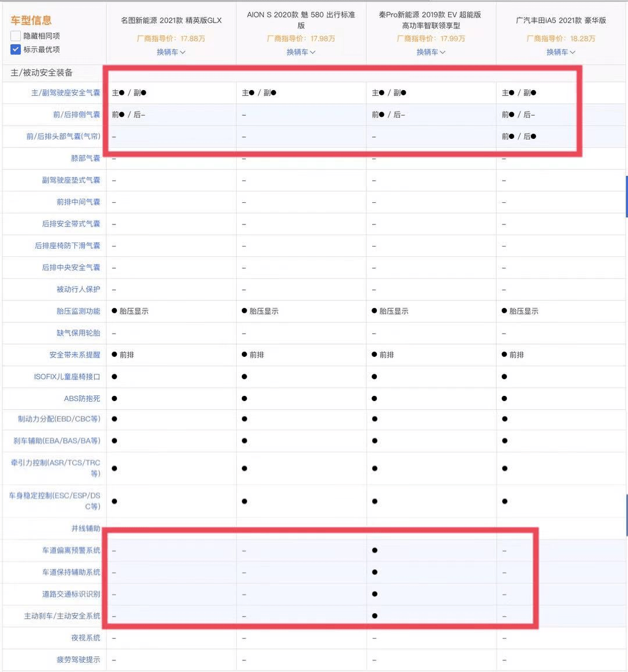This screenshot has height=672, width=628.
Task: Uncheck the 标示最优项 checkbox
Action: 16,49
